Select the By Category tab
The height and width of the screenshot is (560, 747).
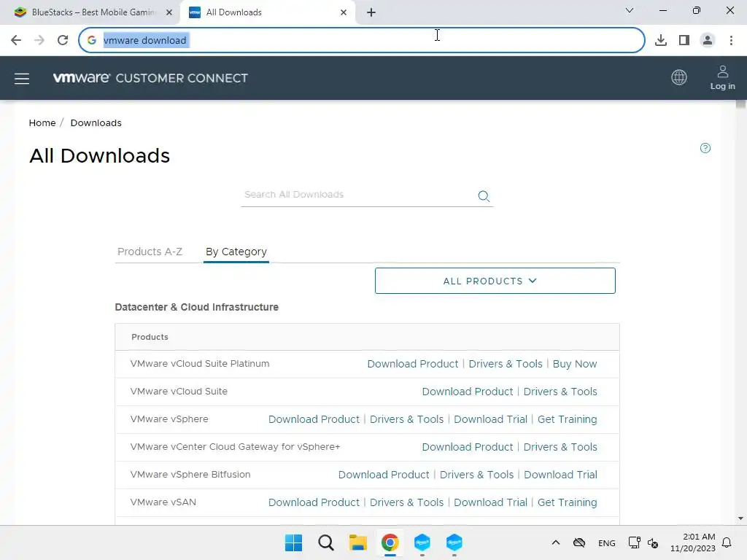pos(236,252)
